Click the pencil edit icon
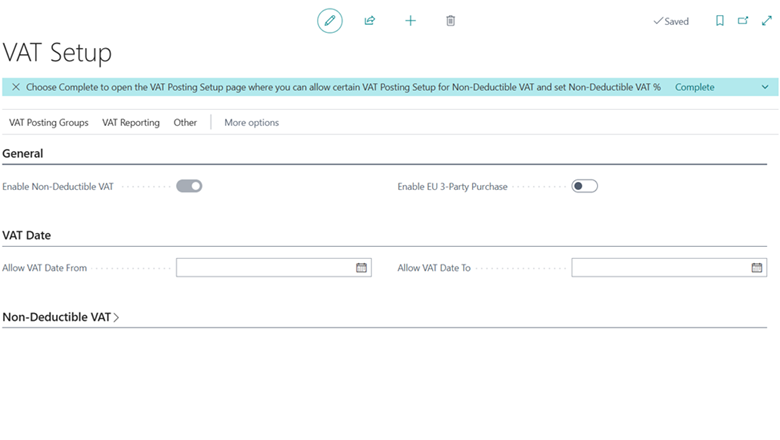The width and height of the screenshot is (780, 440). click(330, 21)
